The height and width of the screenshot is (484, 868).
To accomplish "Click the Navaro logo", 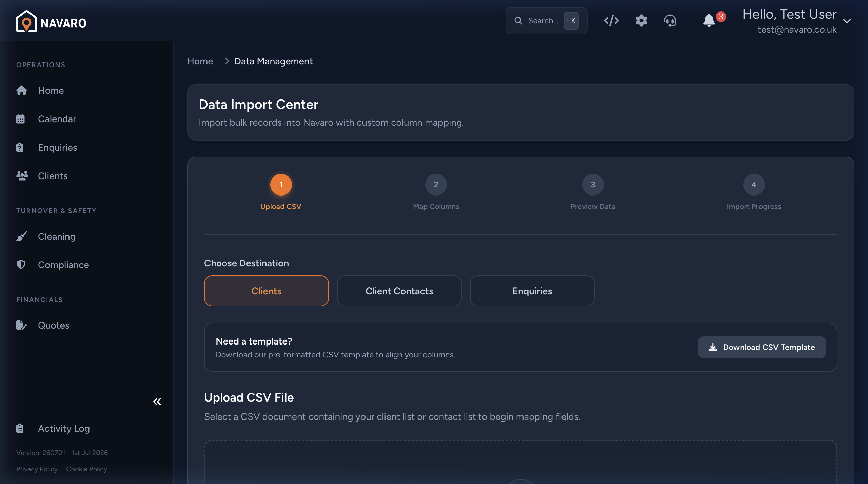I will [51, 21].
